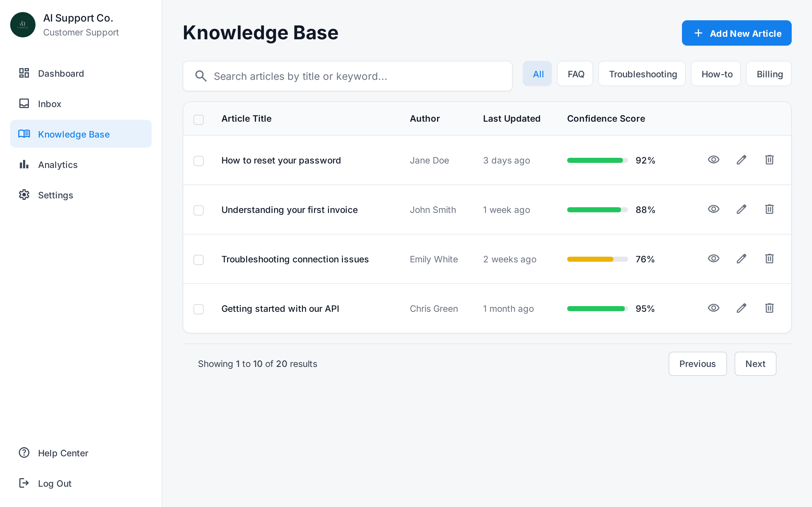
Task: Delete 'Troubleshooting connection issues' via trash icon
Action: (769, 258)
